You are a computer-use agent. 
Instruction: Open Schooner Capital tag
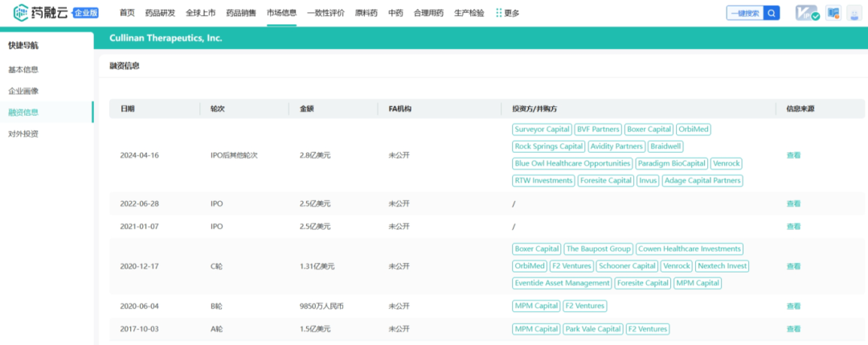point(627,266)
